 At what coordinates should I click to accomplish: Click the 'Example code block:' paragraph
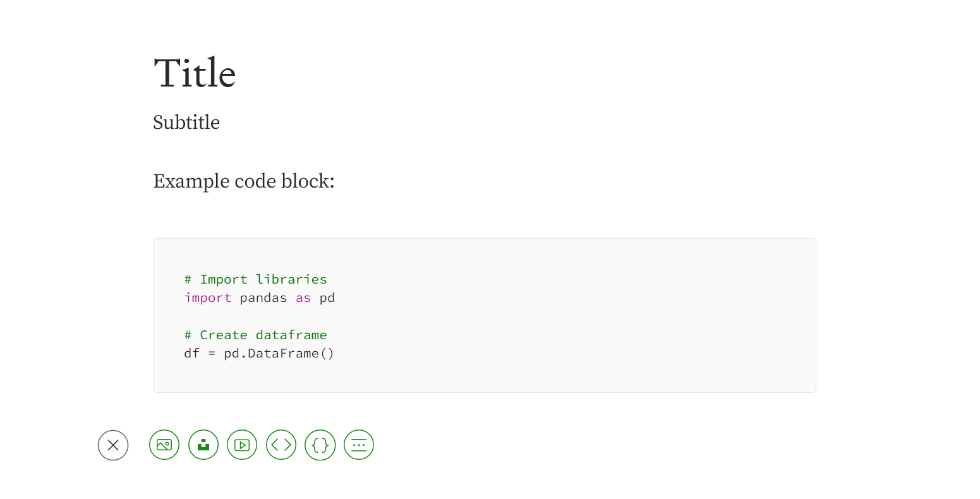pos(244,181)
